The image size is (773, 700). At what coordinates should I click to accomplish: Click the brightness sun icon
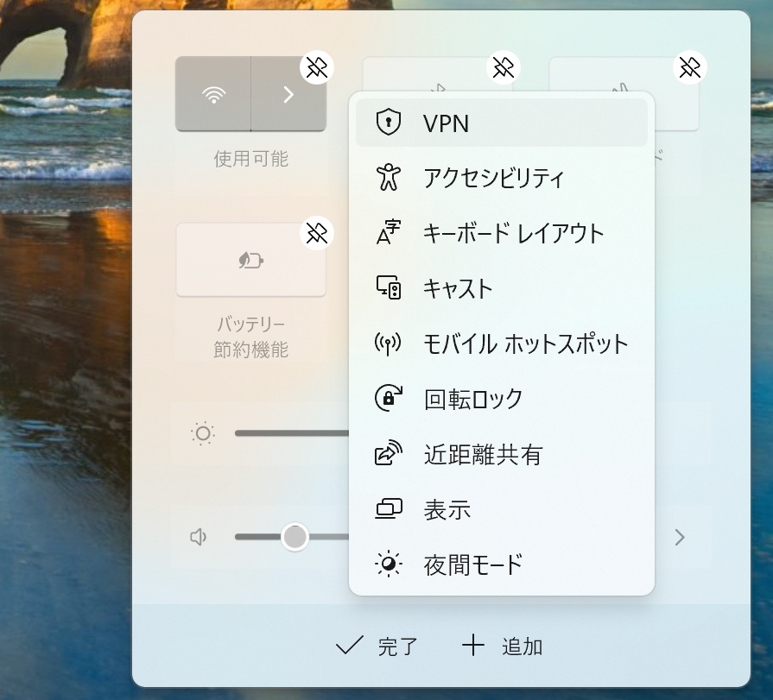pos(203,433)
